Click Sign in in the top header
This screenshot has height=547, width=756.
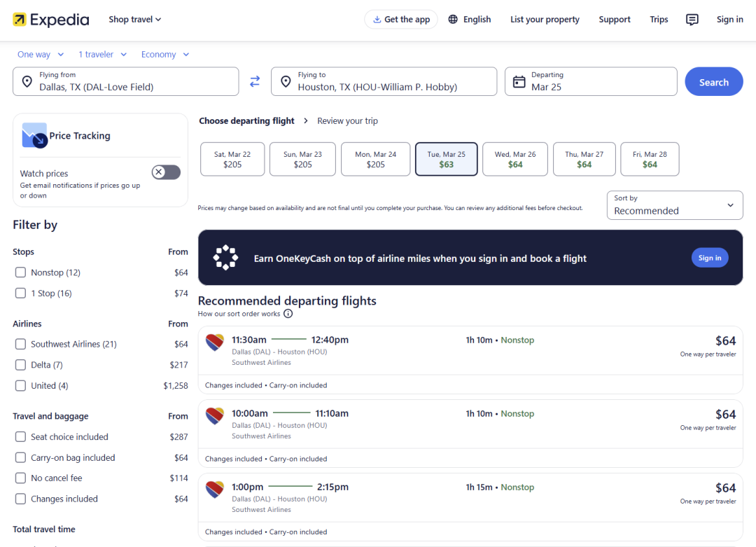[729, 20]
